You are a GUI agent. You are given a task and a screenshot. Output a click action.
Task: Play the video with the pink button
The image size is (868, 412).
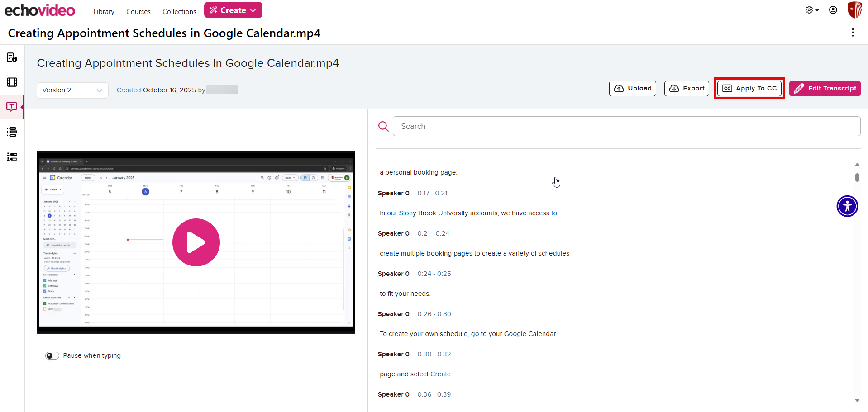click(x=196, y=242)
